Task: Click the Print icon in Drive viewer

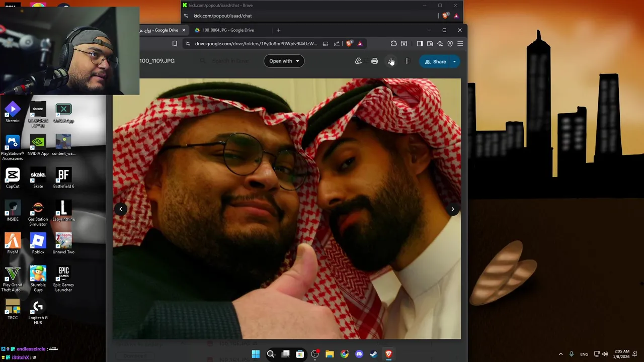Action: (x=374, y=61)
